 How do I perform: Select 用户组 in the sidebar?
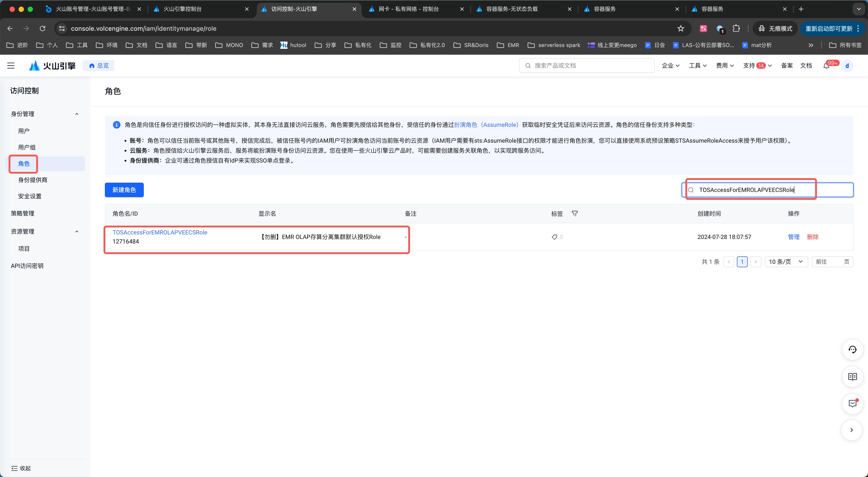tap(27, 147)
